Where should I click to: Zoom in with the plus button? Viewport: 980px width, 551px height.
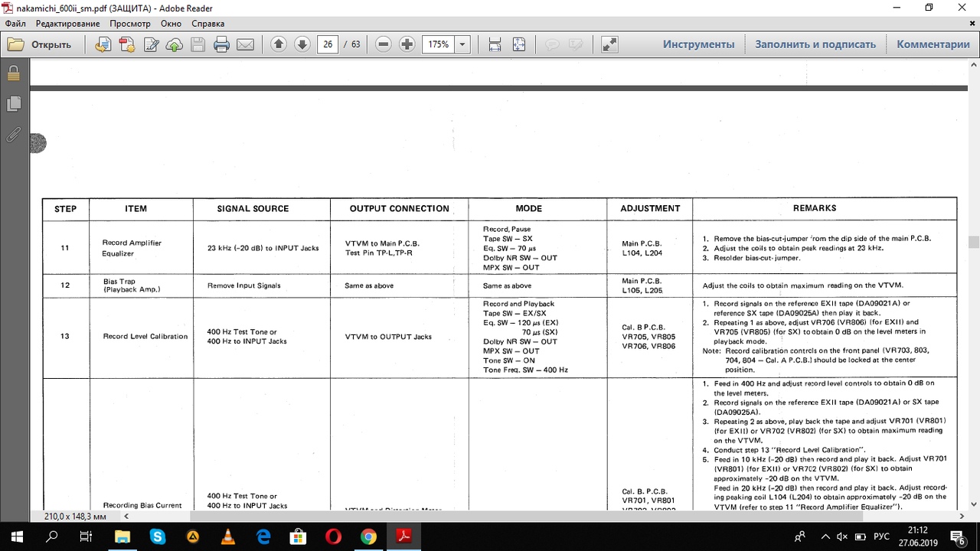[x=407, y=44]
